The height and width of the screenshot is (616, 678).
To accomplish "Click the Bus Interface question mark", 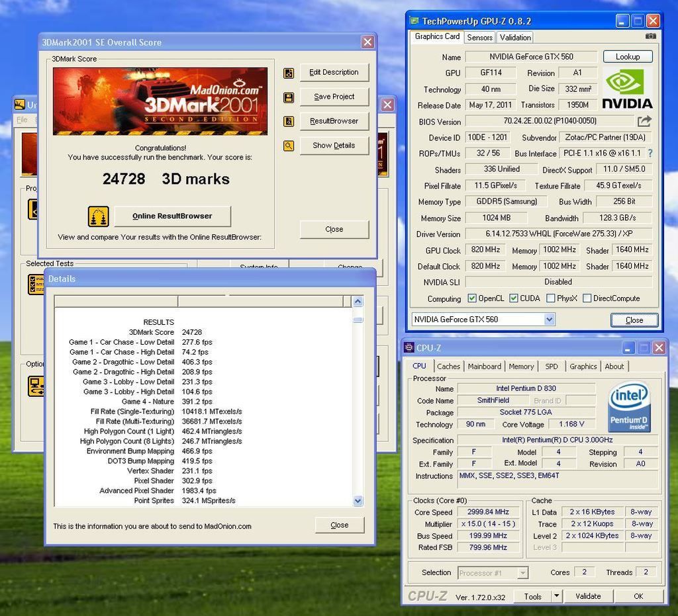I will tap(650, 153).
